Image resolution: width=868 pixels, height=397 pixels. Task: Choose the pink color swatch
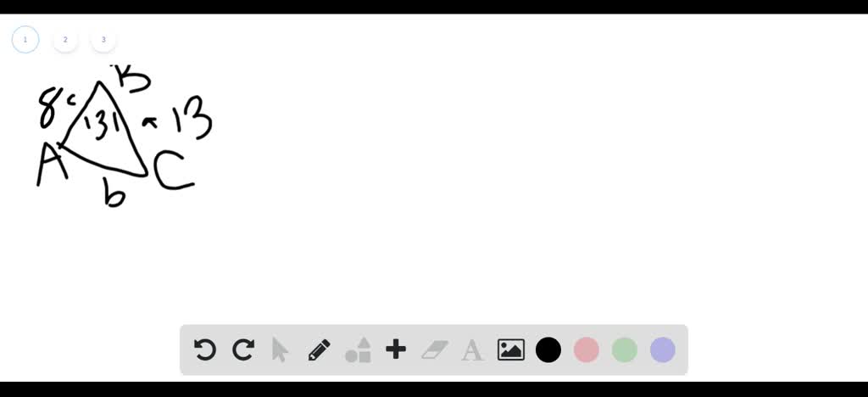click(587, 350)
